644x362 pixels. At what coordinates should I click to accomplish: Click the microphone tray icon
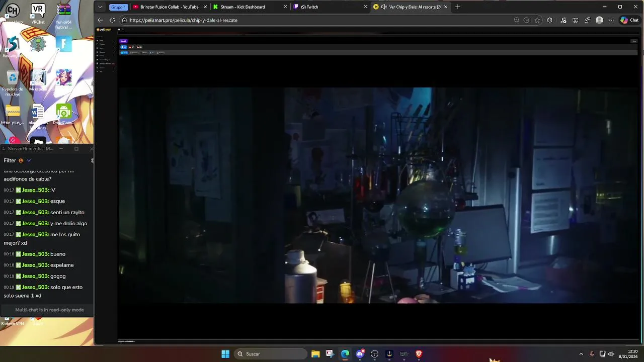[x=592, y=354]
